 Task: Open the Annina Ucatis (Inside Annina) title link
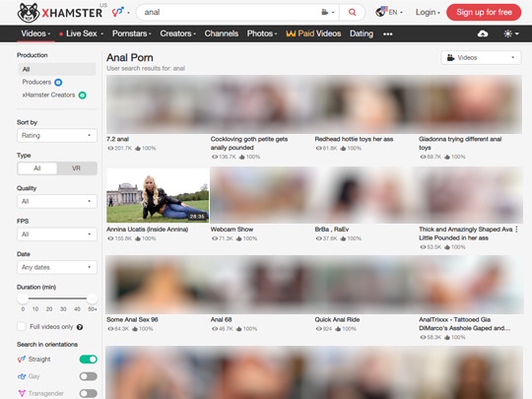tap(147, 230)
